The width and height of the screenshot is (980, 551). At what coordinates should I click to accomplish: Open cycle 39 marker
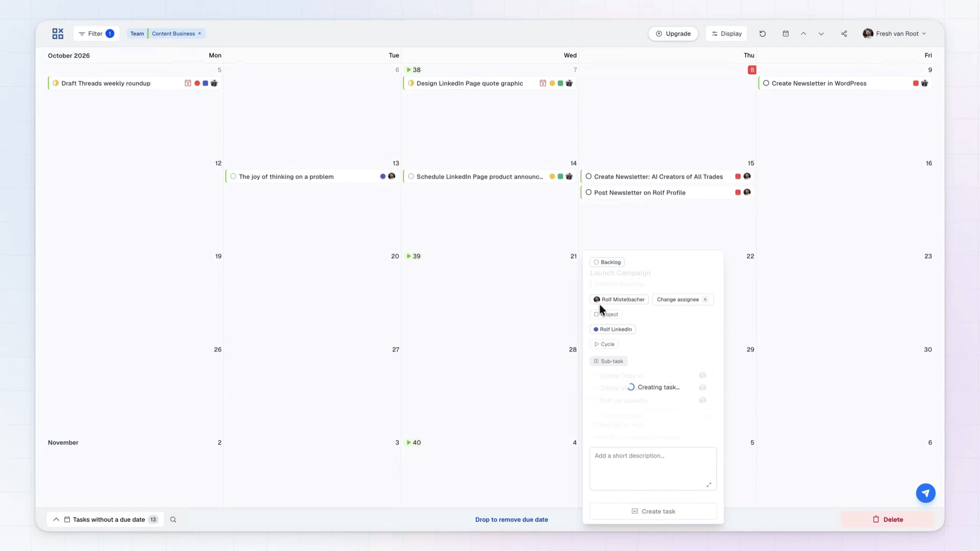tap(413, 256)
